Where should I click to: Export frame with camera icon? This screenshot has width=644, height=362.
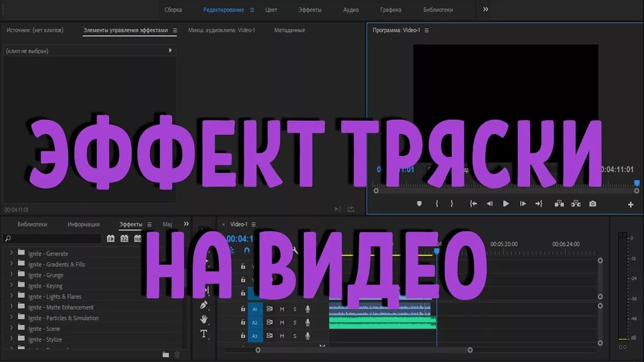tap(593, 204)
